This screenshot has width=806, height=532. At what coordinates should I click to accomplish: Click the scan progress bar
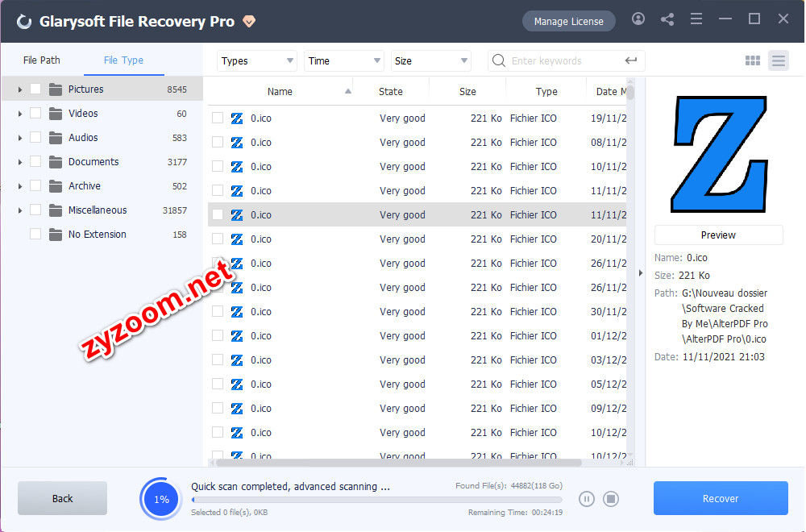(376, 500)
